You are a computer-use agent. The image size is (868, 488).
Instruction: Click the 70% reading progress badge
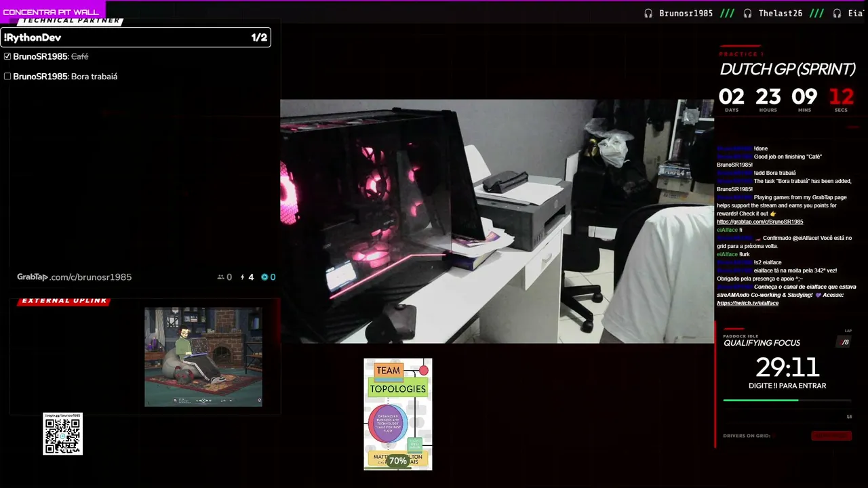[x=398, y=461]
